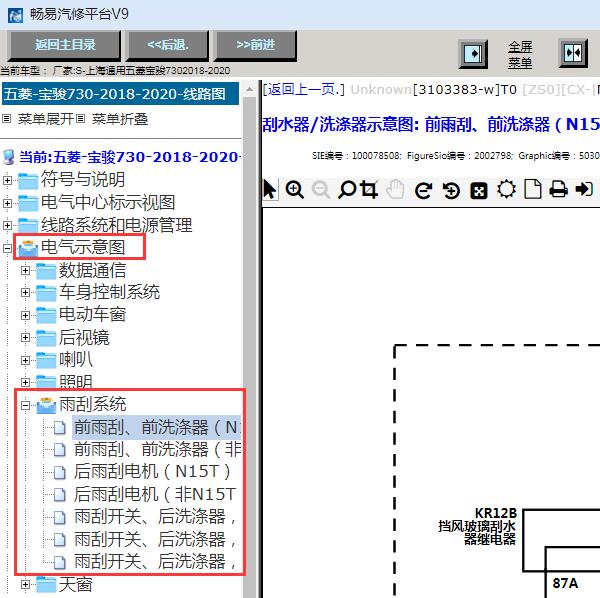Click the tree panel scroll-up arrow

coord(249,90)
